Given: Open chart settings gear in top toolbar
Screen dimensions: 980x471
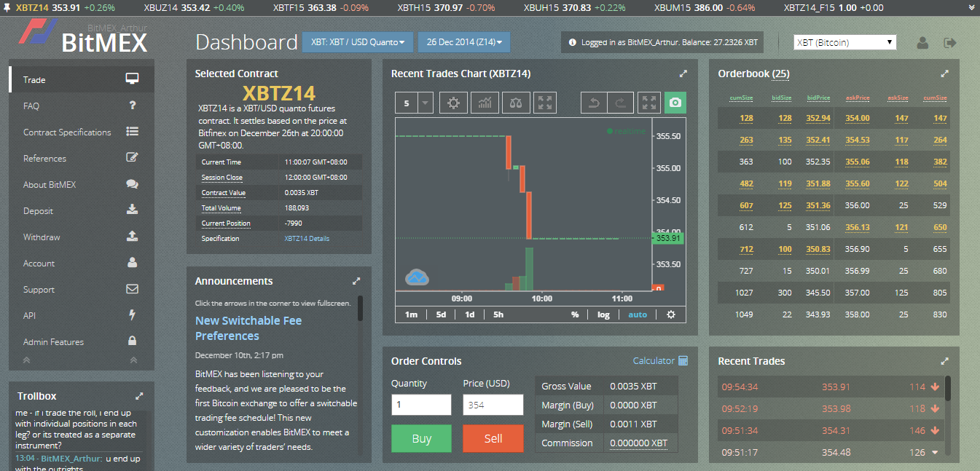Looking at the screenshot, I should (453, 103).
